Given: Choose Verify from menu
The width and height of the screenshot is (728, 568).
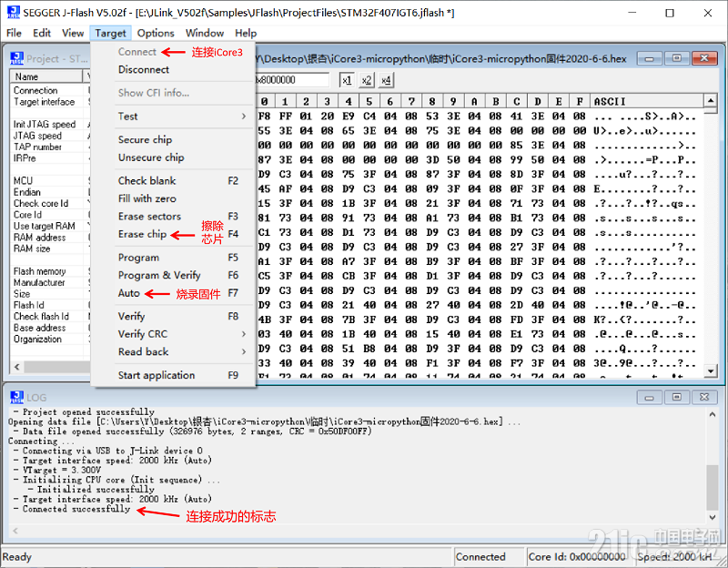Looking at the screenshot, I should pyautogui.click(x=173, y=316).
